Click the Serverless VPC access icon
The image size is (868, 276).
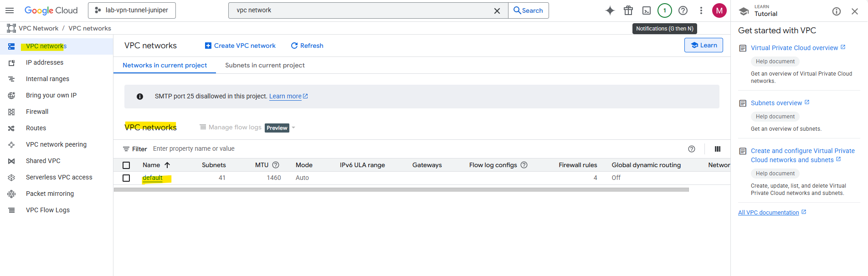point(11,178)
